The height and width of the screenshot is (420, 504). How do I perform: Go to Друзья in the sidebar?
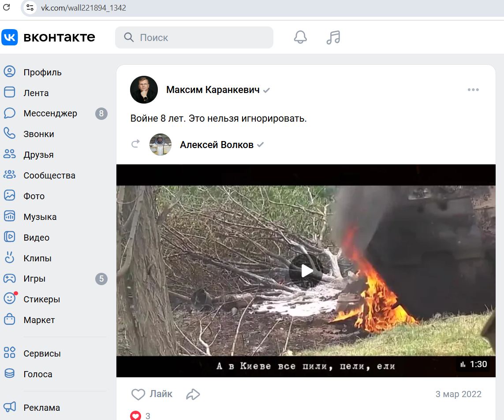[38, 155]
